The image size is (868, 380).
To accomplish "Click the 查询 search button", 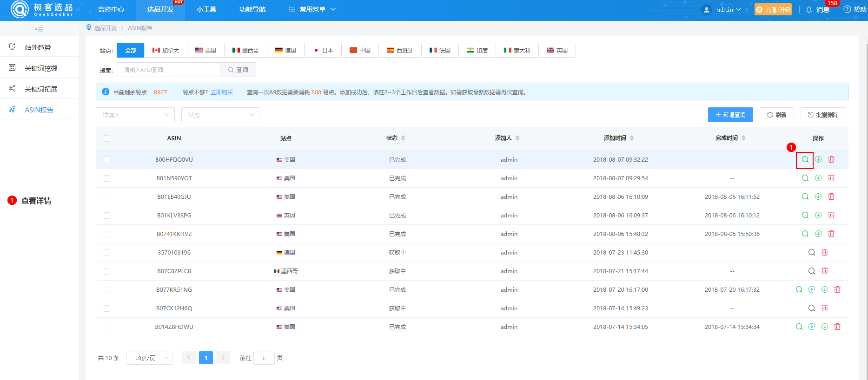I will pos(238,70).
